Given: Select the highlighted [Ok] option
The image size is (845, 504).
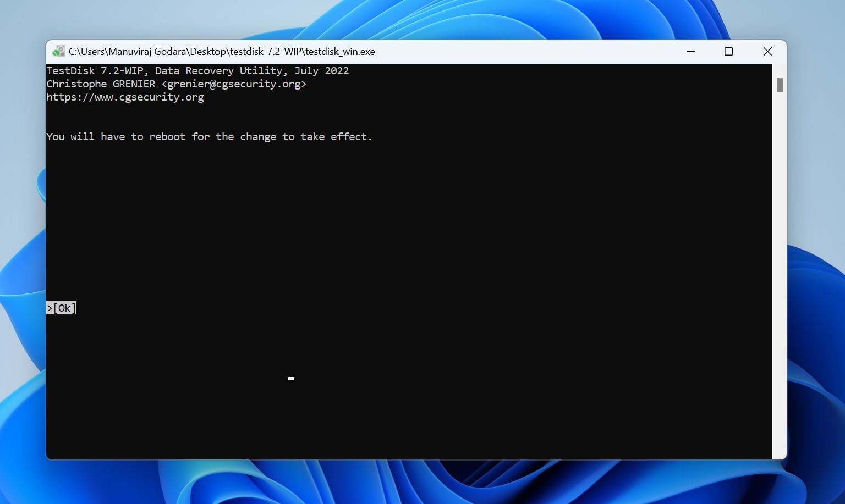Looking at the screenshot, I should coord(62,308).
